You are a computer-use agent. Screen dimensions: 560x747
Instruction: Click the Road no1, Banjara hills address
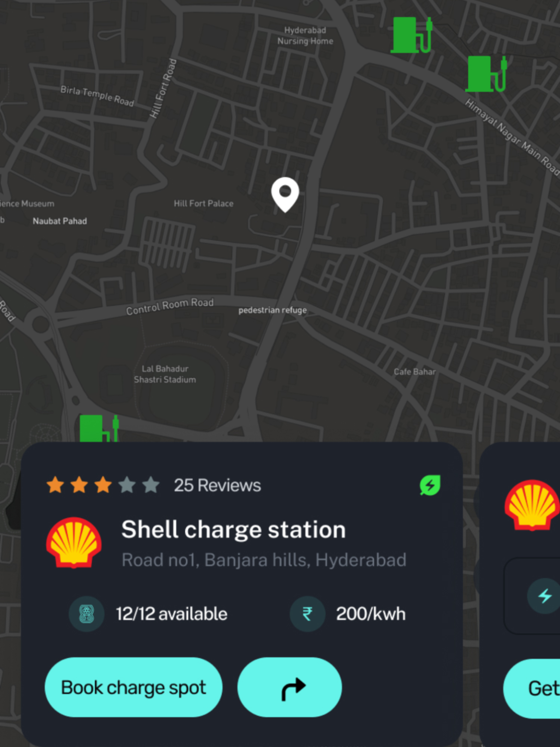pos(264,560)
